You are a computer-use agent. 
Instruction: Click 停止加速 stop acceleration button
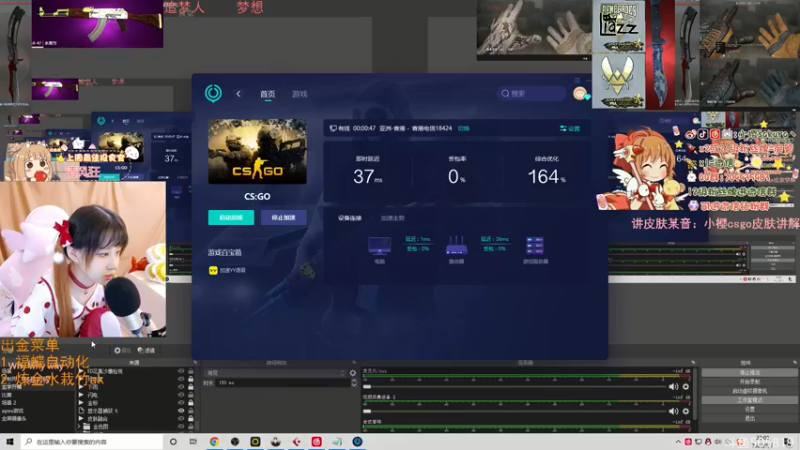pos(284,217)
